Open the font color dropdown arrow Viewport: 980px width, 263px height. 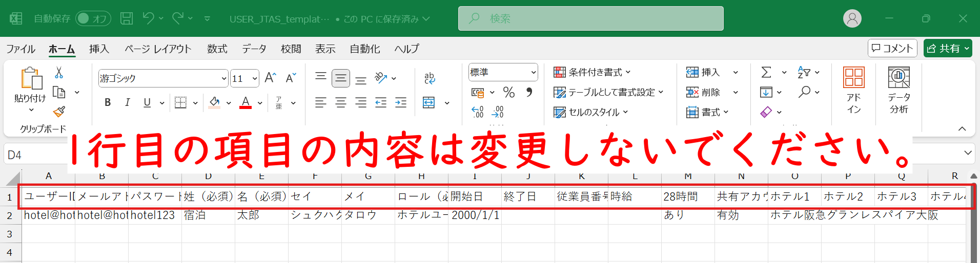coord(260,103)
